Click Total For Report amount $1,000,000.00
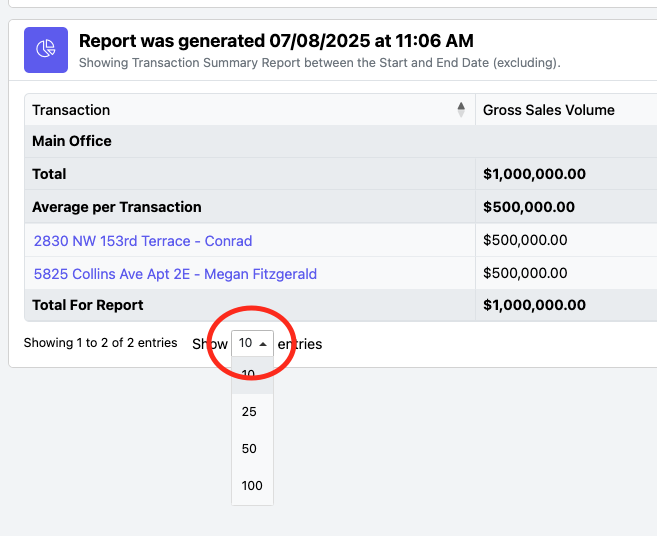This screenshot has width=657, height=536. click(x=534, y=305)
